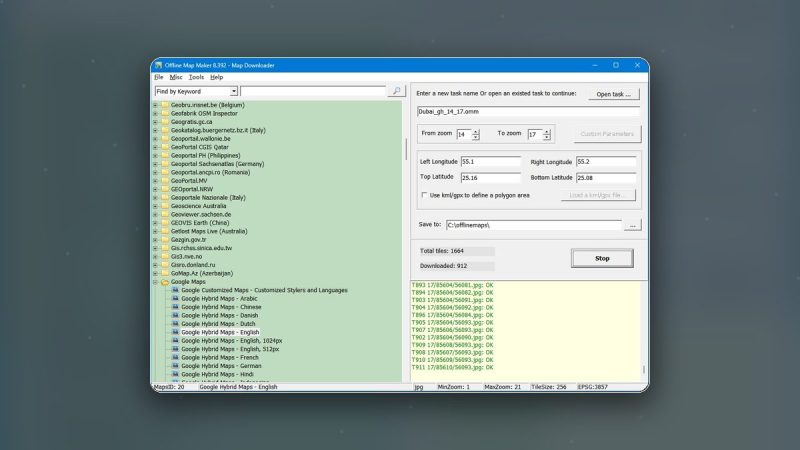Viewport: 800px width, 450px height.
Task: Click the task name field Dubai_gh_14_17.omm
Action: pyautogui.click(x=528, y=111)
